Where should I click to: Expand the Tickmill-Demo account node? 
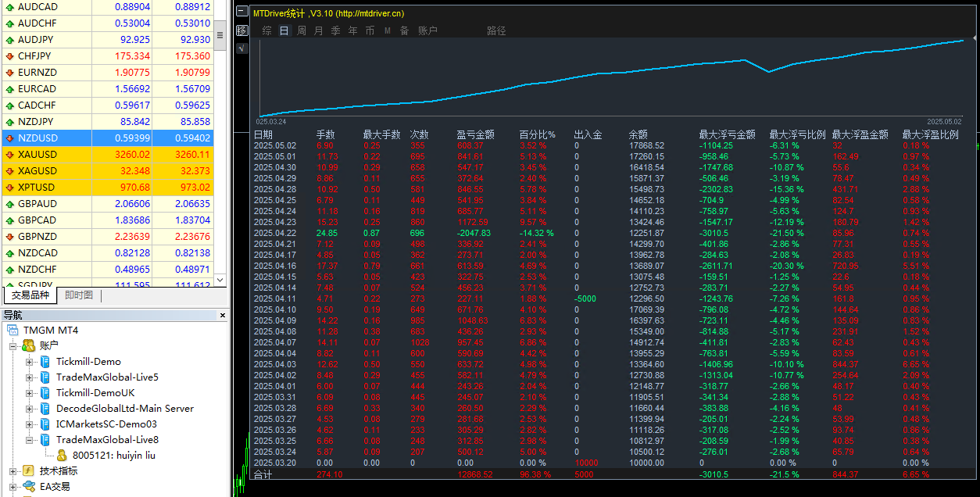pyautogui.click(x=30, y=361)
